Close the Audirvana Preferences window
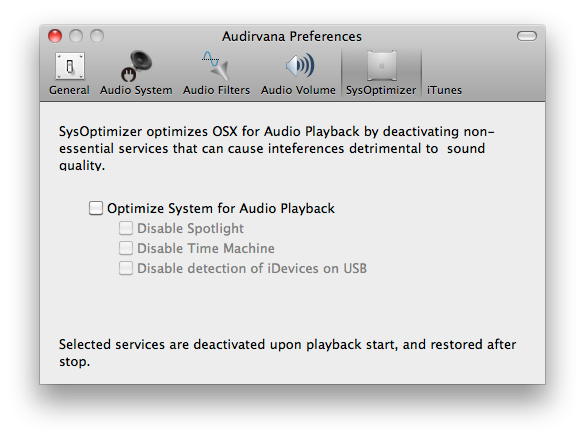This screenshot has height=439, width=585. point(55,36)
